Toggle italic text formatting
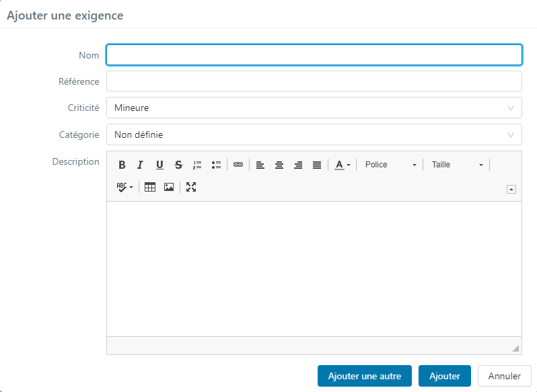The width and height of the screenshot is (537, 392). pyautogui.click(x=141, y=165)
